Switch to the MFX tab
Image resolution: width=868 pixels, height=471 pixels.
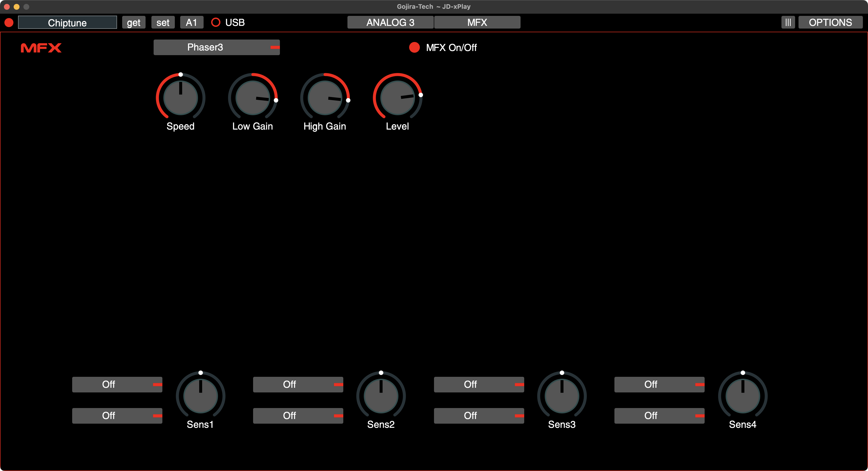point(477,23)
